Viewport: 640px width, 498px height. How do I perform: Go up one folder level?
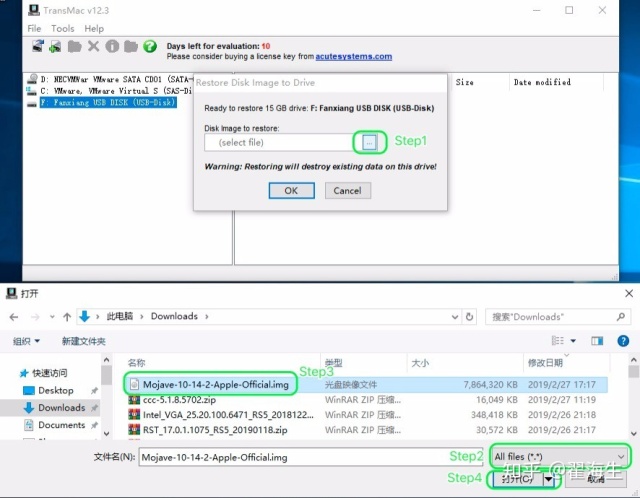click(67, 317)
